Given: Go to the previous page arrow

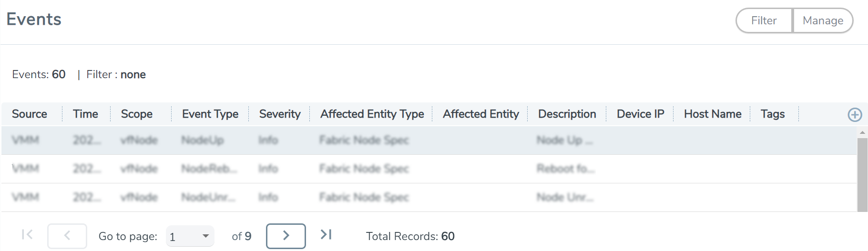Looking at the screenshot, I should pos(67,236).
